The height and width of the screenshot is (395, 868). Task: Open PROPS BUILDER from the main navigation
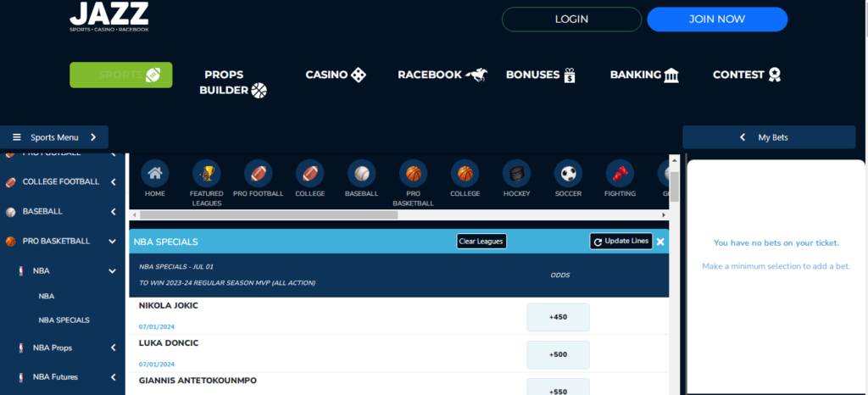coord(232,82)
